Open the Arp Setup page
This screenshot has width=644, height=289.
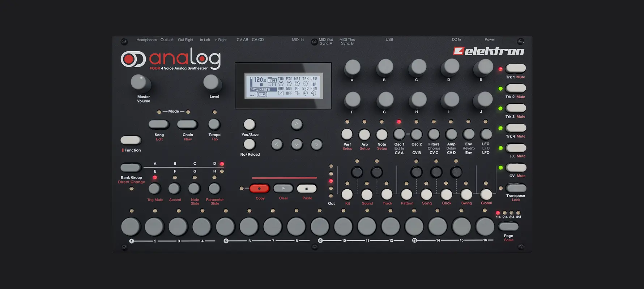pyautogui.click(x=364, y=134)
